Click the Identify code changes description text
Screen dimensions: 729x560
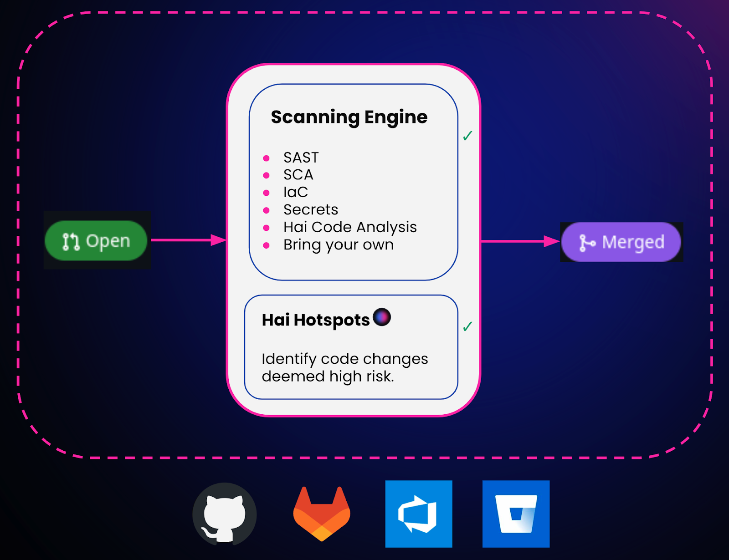(345, 367)
